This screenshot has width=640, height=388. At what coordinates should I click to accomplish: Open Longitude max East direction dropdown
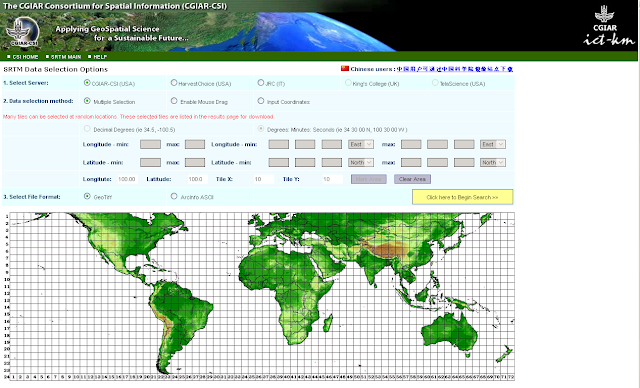493,144
